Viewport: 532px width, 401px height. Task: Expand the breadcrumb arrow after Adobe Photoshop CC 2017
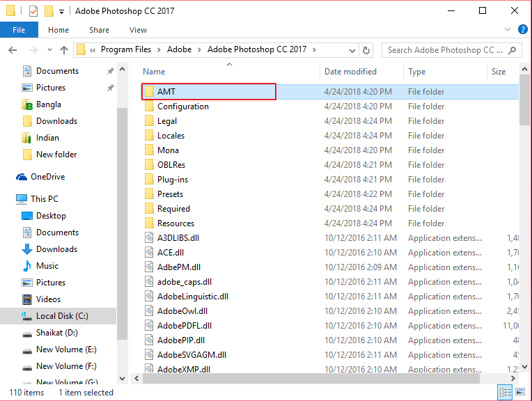pos(315,50)
